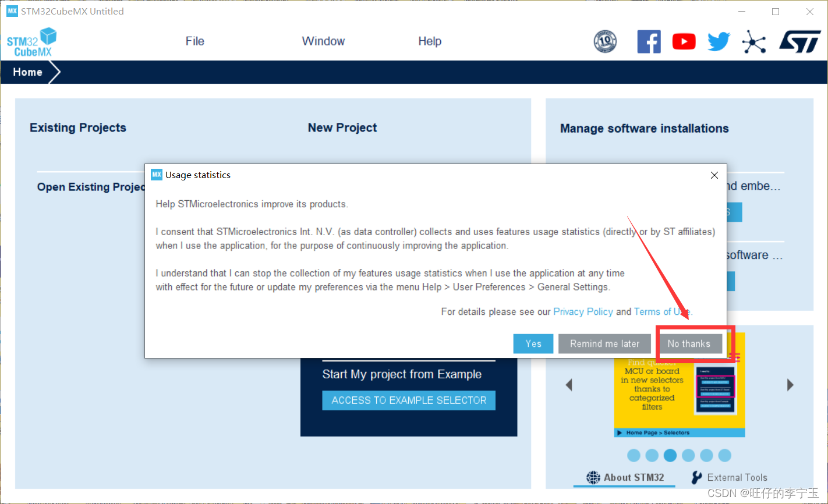
Task: Open the Facebook icon in the header
Action: click(x=649, y=41)
